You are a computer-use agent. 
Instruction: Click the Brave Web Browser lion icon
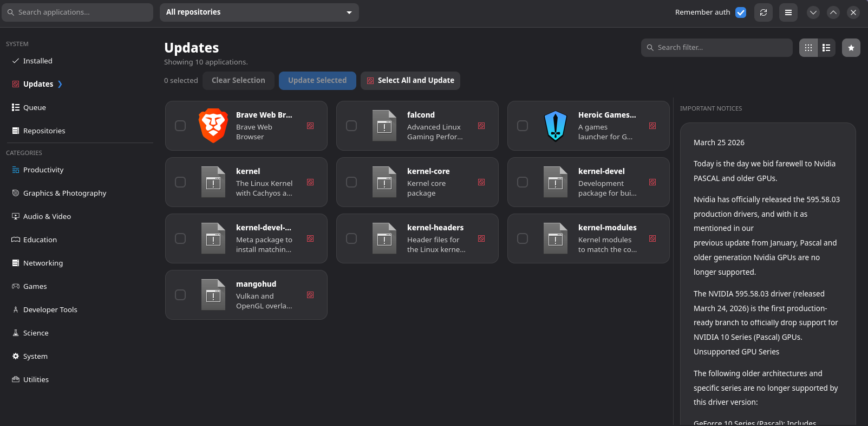point(213,126)
